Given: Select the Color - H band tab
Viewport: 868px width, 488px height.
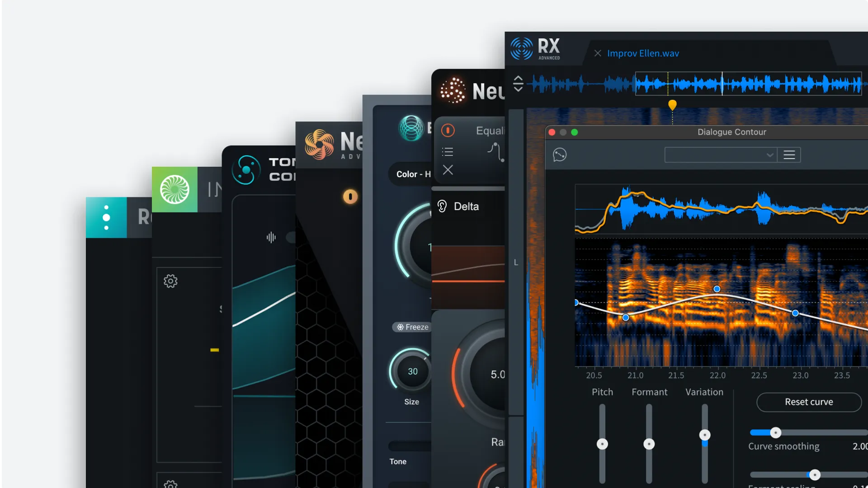Looking at the screenshot, I should pos(412,174).
